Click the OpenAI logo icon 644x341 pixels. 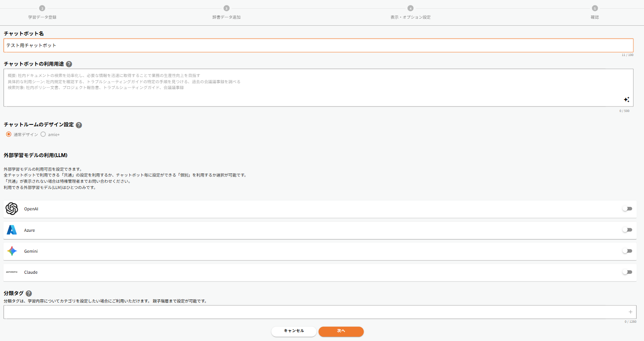[12, 209]
